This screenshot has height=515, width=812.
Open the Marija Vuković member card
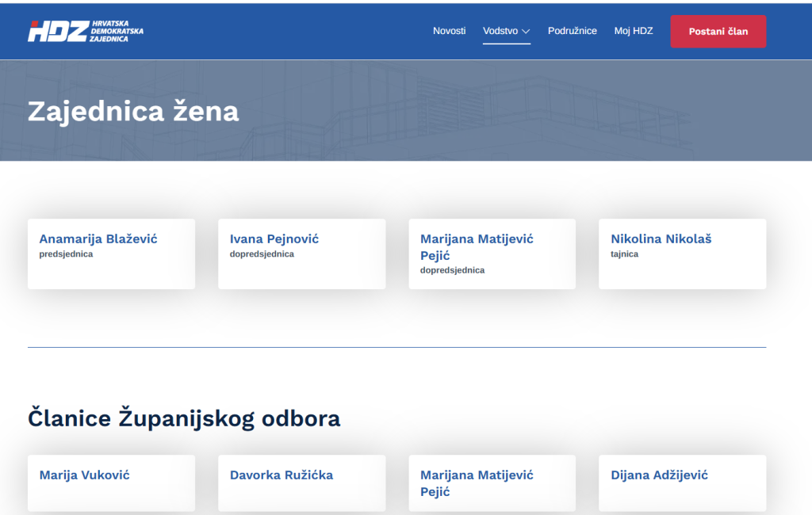tap(111, 483)
